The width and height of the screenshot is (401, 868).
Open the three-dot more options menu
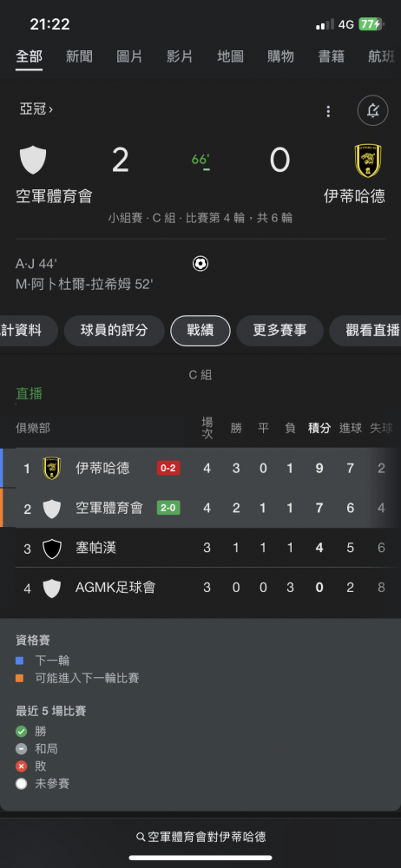(x=328, y=111)
